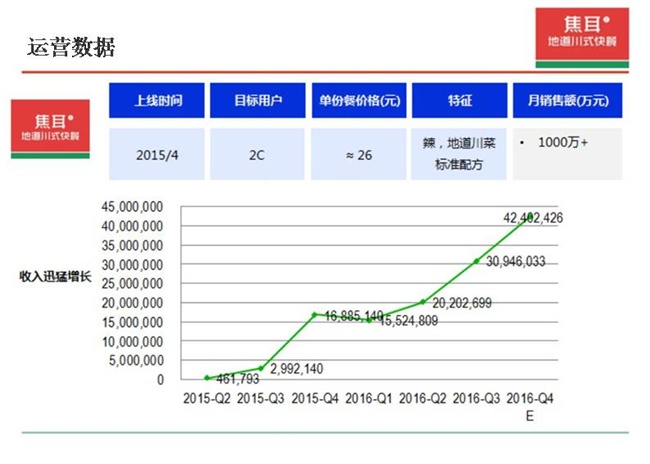Select the 2C target user cell

[x=256, y=155]
